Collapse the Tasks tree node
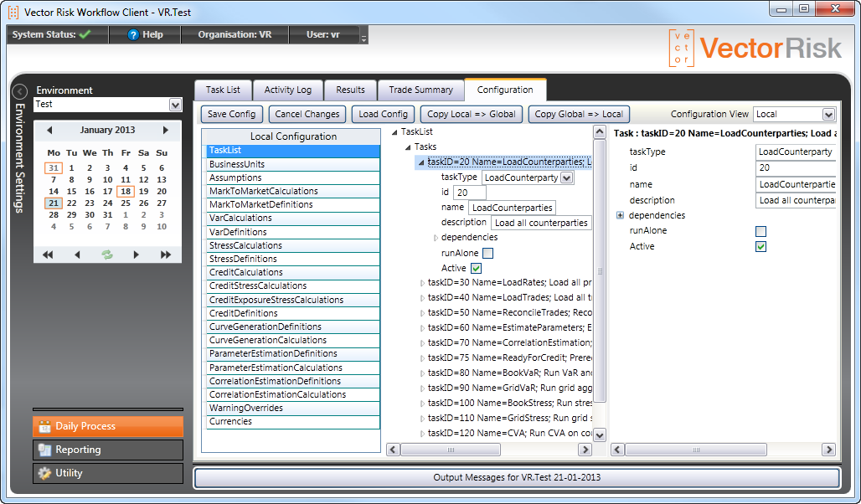The height and width of the screenshot is (504, 861). click(408, 147)
